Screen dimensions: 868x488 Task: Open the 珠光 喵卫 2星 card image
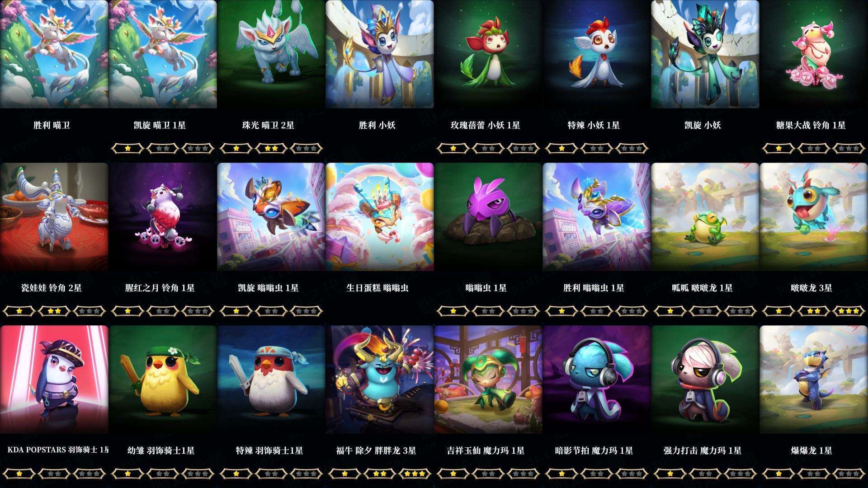click(271, 54)
